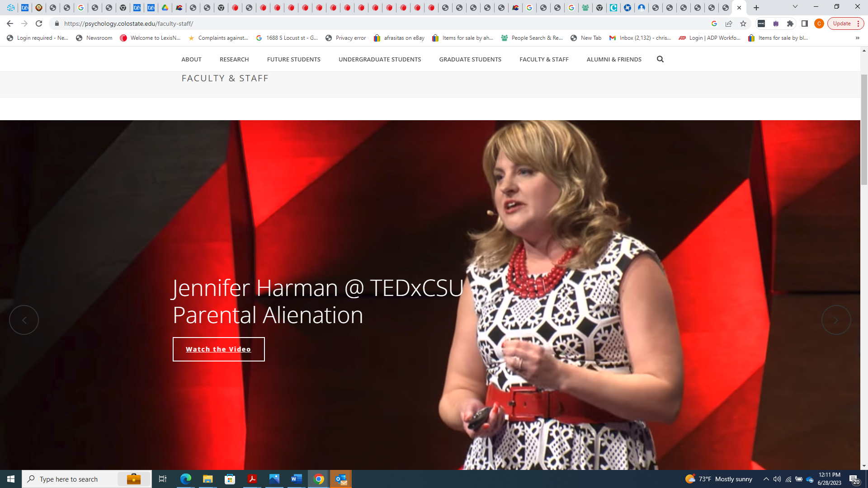Open Task View on the taskbar

tap(163, 479)
